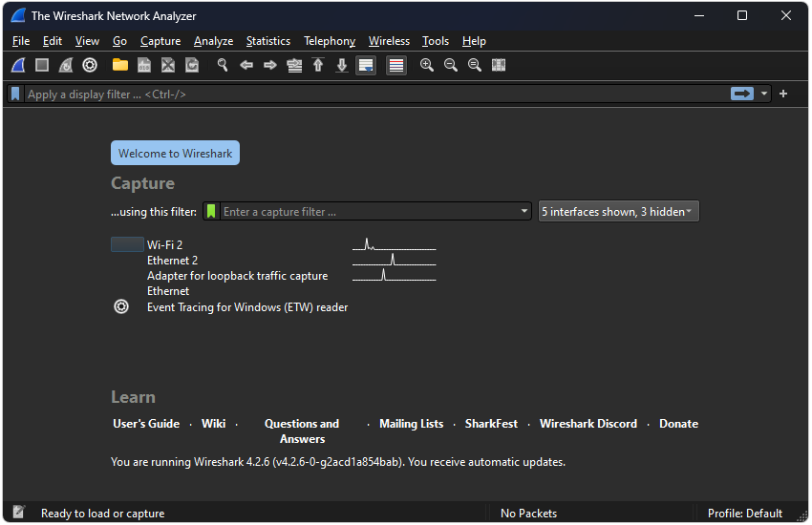This screenshot has height=525, width=812.
Task: Expand the '5 interfaces shown, 3 hidden' dropdown
Action: 618,212
